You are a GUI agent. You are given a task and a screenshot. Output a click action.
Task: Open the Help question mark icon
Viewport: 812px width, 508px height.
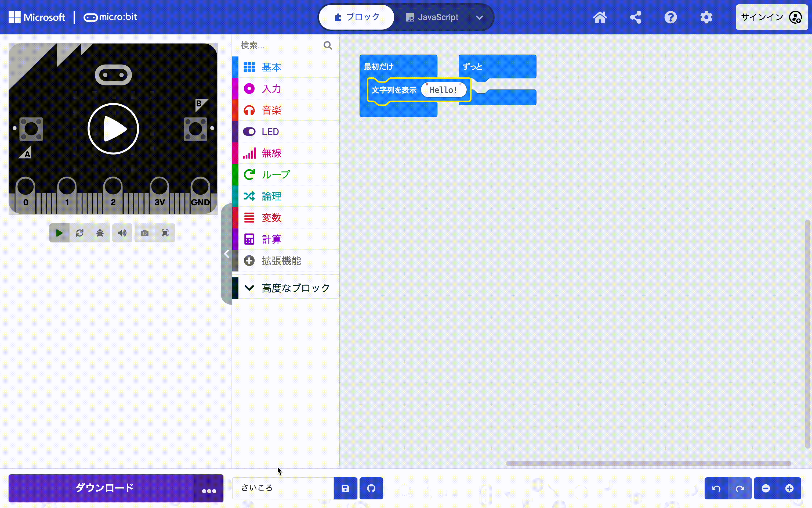(x=671, y=17)
